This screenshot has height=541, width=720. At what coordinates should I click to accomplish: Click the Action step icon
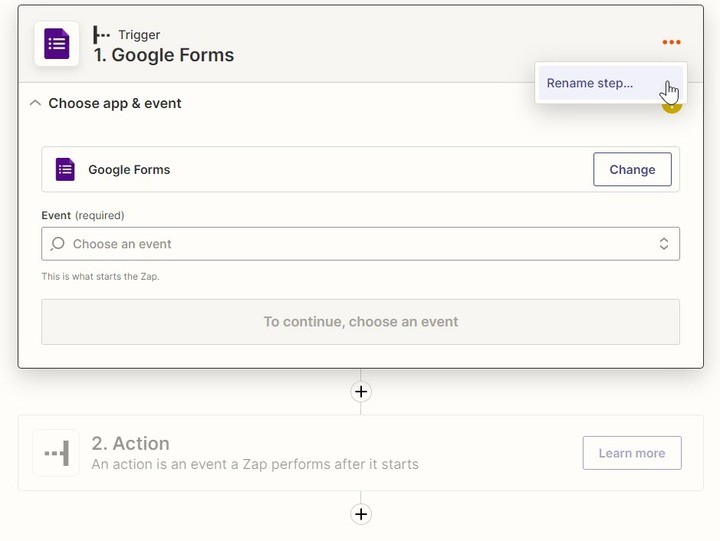pyautogui.click(x=56, y=453)
